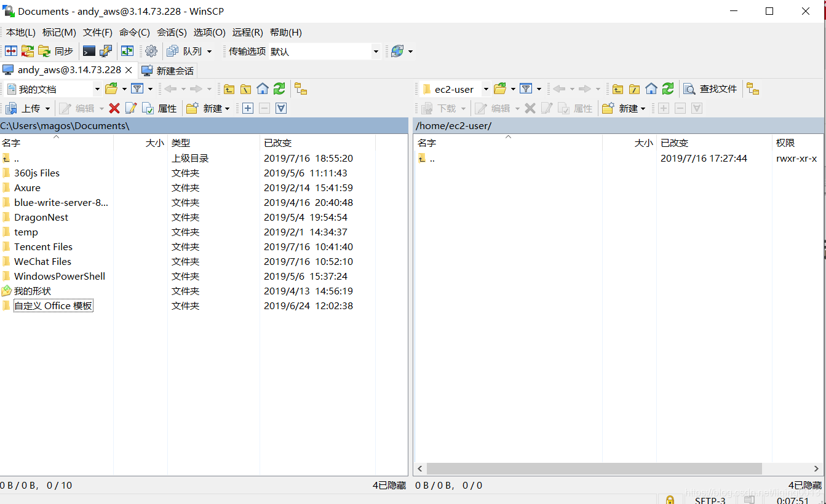This screenshot has height=504, width=826.
Task: Open the 命令(C) menu
Action: (135, 32)
